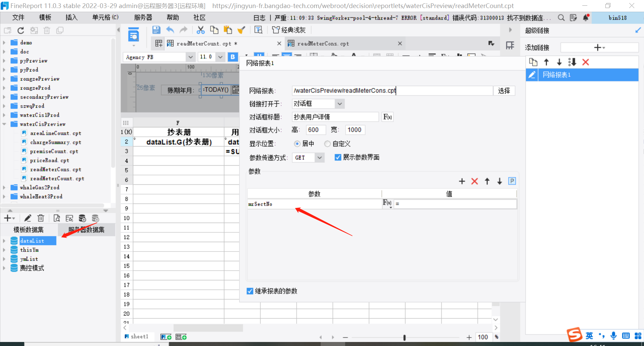This screenshot has height=346, width=644.
Task: Click the Copy icon in the toolbar
Action: click(214, 30)
